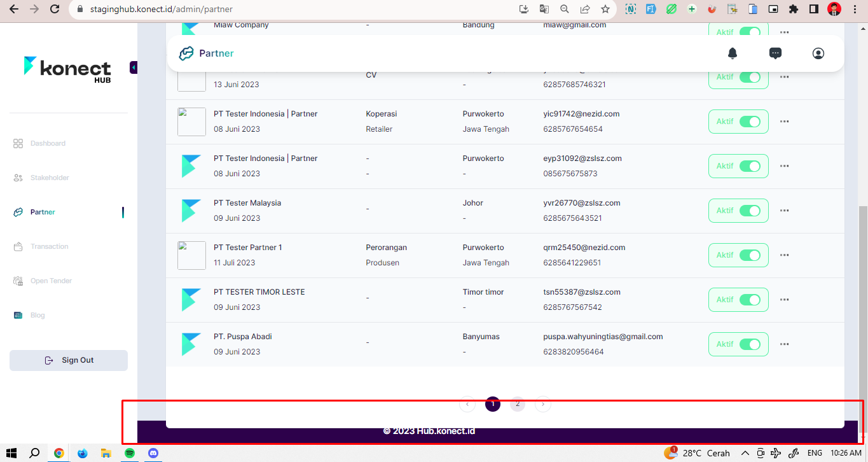Go to Dashboard in the sidebar
The width and height of the screenshot is (868, 462).
click(48, 144)
